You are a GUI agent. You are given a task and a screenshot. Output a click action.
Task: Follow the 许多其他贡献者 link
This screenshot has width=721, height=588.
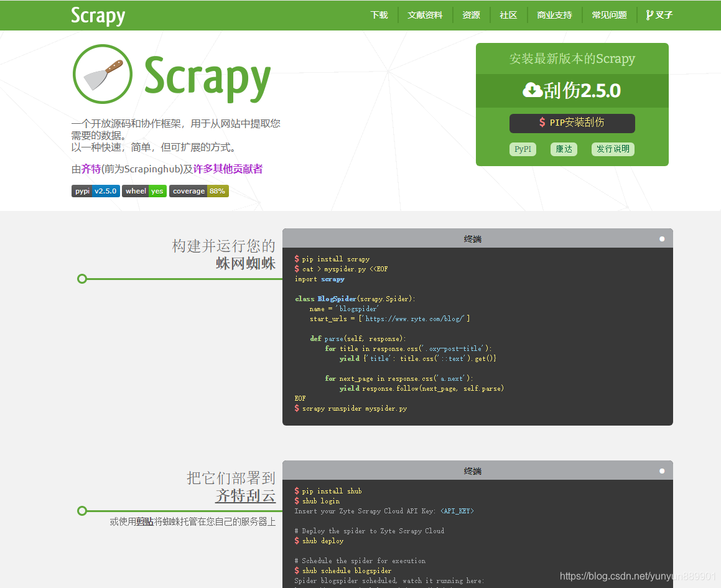click(228, 169)
